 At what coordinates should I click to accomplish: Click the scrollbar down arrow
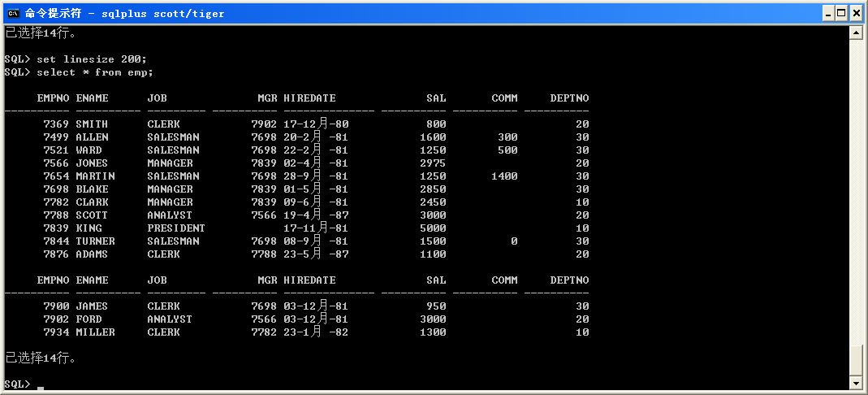coord(855,383)
